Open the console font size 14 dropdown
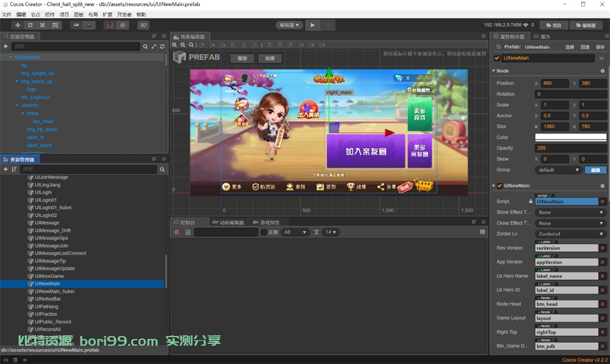 coord(331,232)
